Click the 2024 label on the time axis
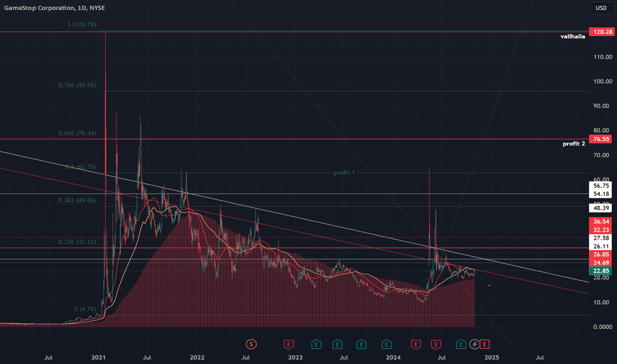The width and height of the screenshot is (617, 364). coord(393,357)
